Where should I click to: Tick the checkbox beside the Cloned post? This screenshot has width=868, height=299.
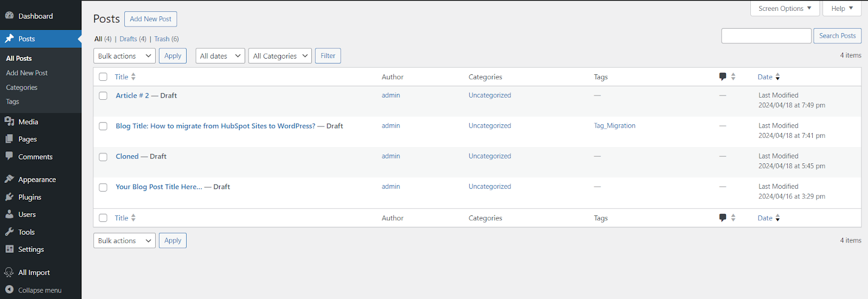103,157
